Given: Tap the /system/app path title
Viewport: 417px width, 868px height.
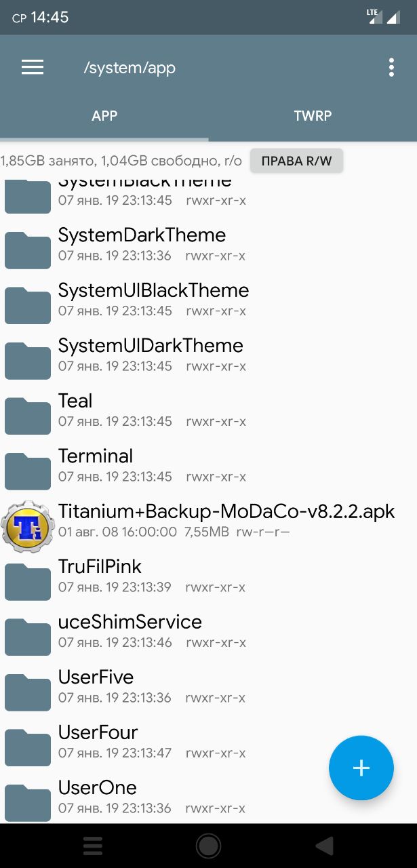Looking at the screenshot, I should [x=130, y=68].
